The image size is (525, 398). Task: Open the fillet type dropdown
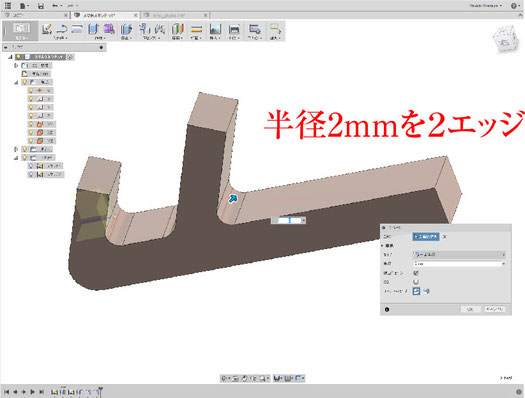tap(458, 255)
